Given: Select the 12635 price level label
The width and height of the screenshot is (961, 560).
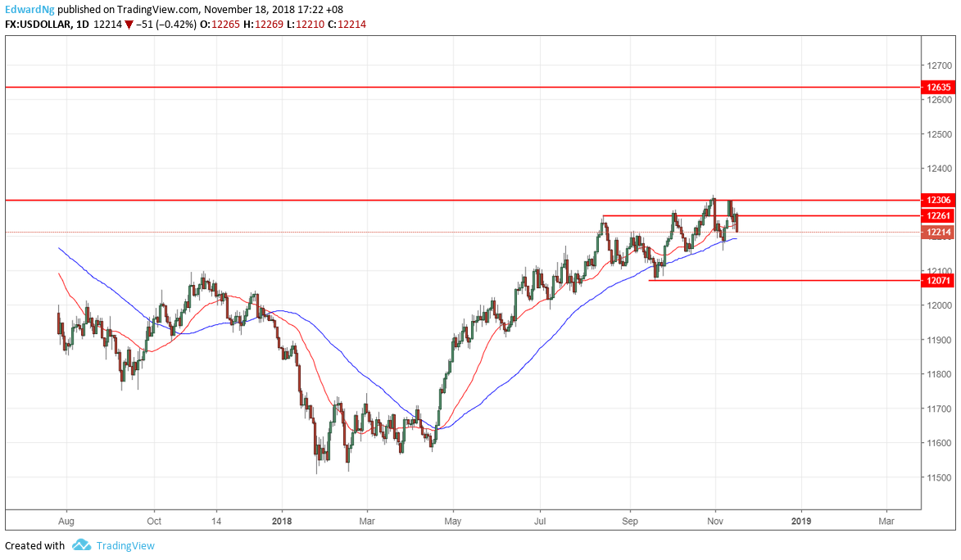Looking at the screenshot, I should (x=938, y=87).
